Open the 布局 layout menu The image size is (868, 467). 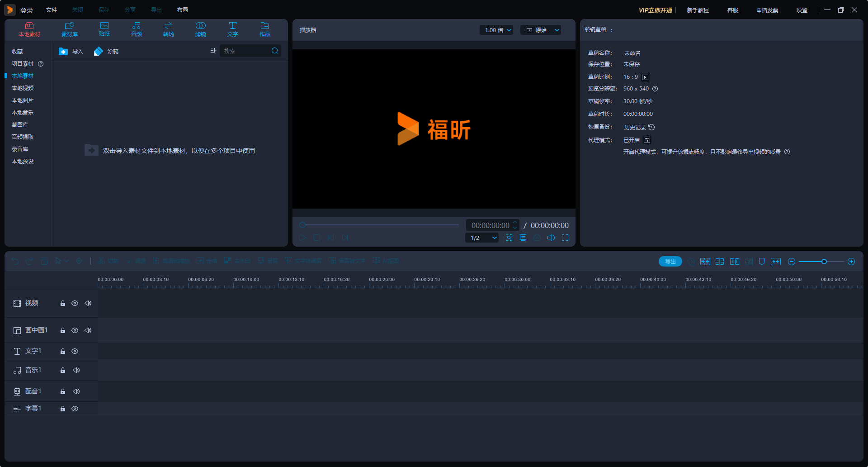[x=183, y=10]
